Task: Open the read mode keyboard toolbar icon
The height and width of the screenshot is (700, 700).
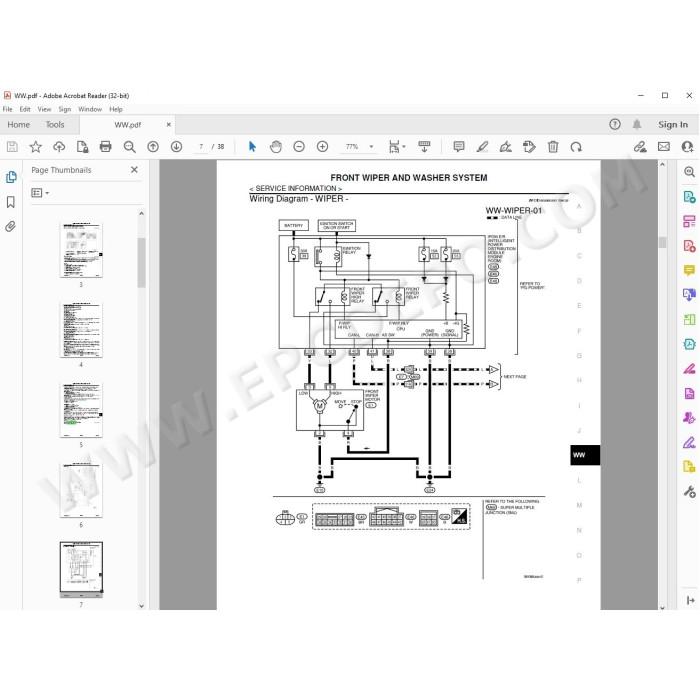Action: (424, 146)
